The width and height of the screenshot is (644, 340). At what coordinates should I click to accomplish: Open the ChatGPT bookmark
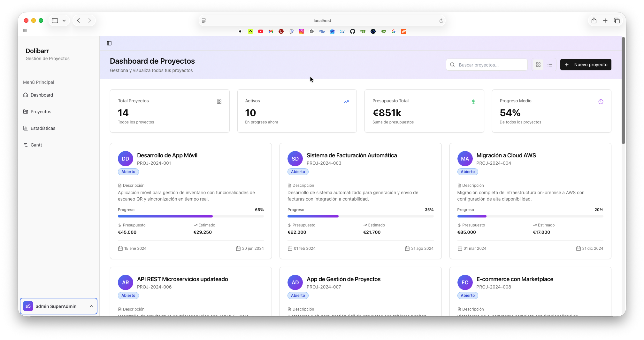(312, 31)
